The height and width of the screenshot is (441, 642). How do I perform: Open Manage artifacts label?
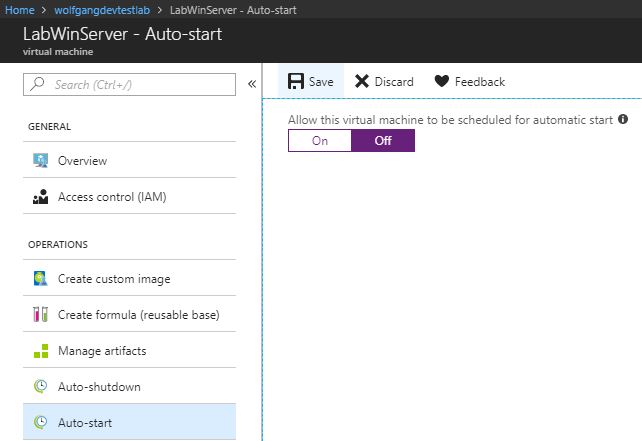[102, 351]
